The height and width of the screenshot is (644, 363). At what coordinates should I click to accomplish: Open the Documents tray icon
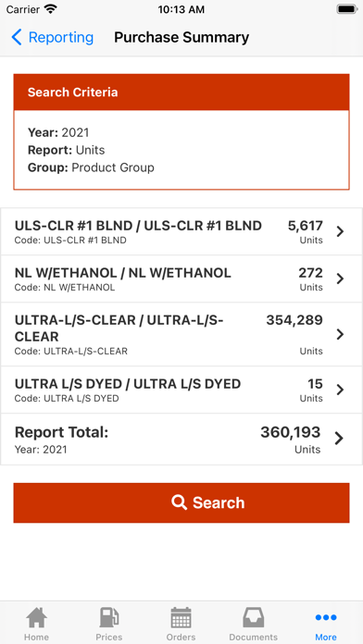click(x=253, y=617)
